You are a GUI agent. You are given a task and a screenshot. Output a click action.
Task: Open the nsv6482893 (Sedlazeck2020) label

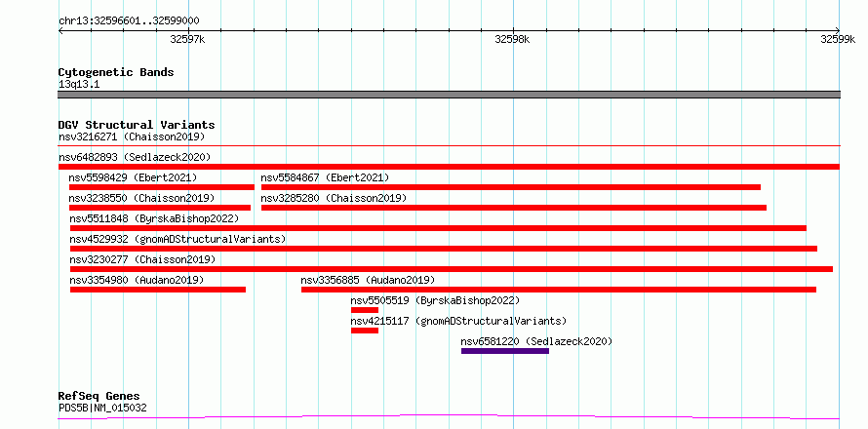(135, 157)
